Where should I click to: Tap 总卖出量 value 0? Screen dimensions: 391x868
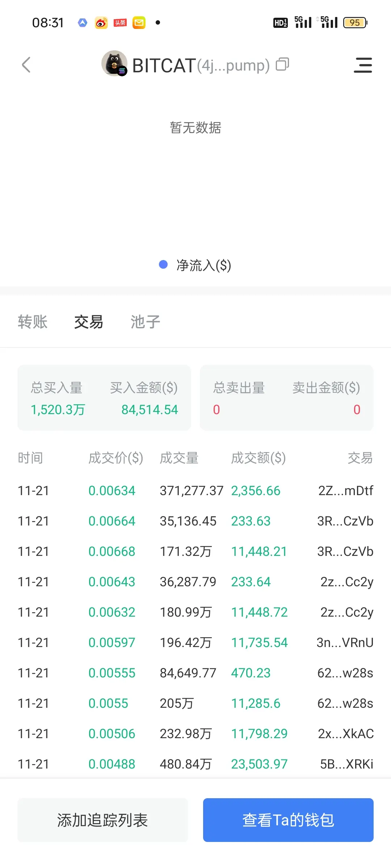[x=216, y=410]
